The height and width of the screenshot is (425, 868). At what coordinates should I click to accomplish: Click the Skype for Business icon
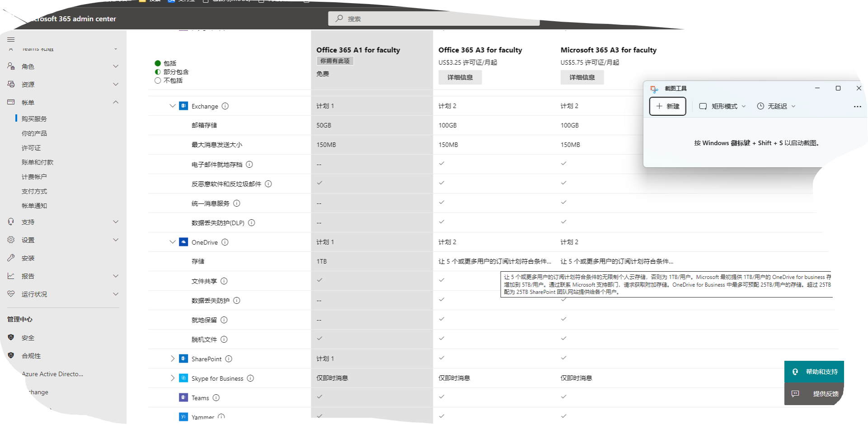tap(183, 378)
